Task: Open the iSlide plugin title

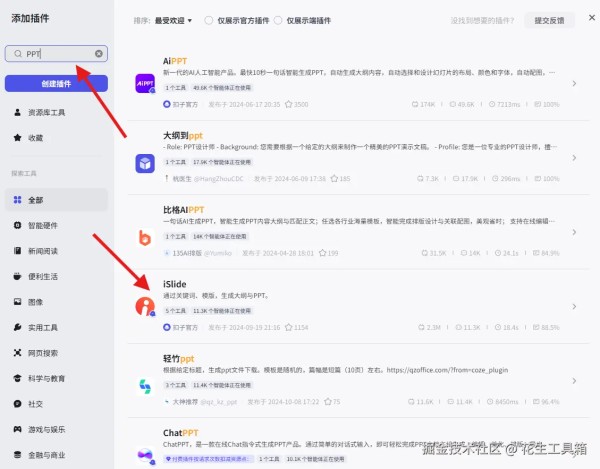Action: tap(174, 284)
